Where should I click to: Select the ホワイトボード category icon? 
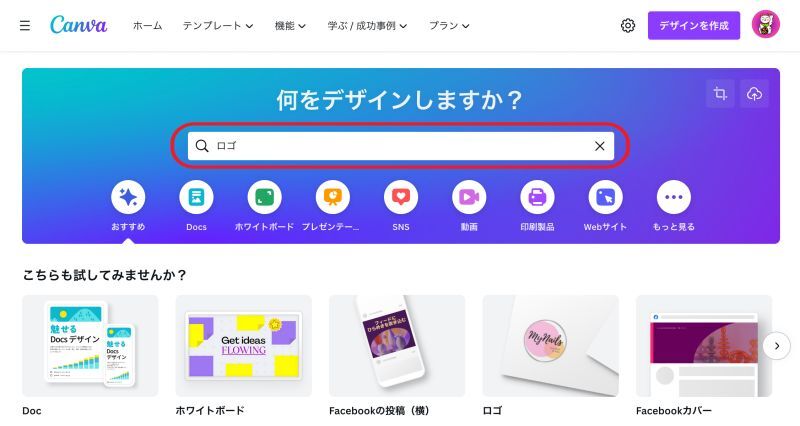pyautogui.click(x=264, y=197)
